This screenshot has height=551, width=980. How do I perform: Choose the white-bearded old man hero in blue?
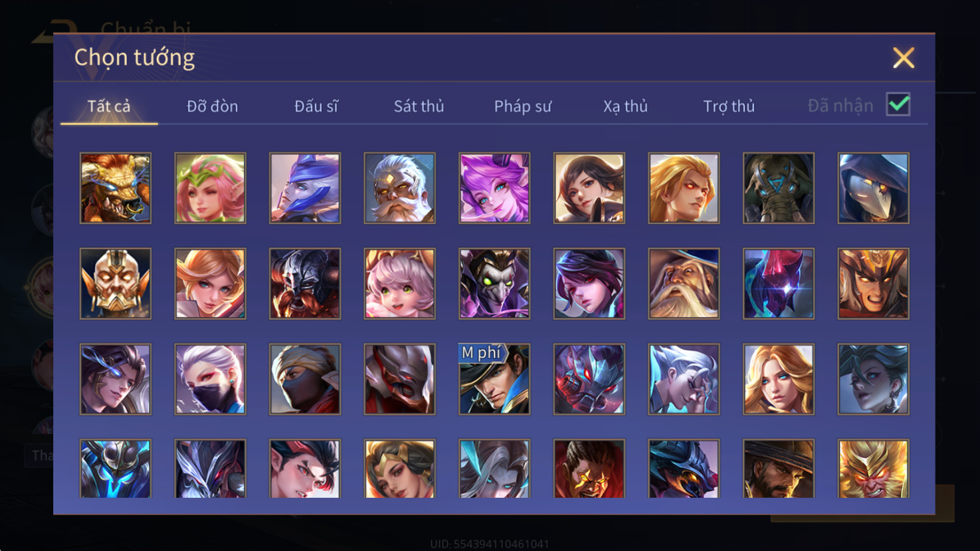coord(399,188)
